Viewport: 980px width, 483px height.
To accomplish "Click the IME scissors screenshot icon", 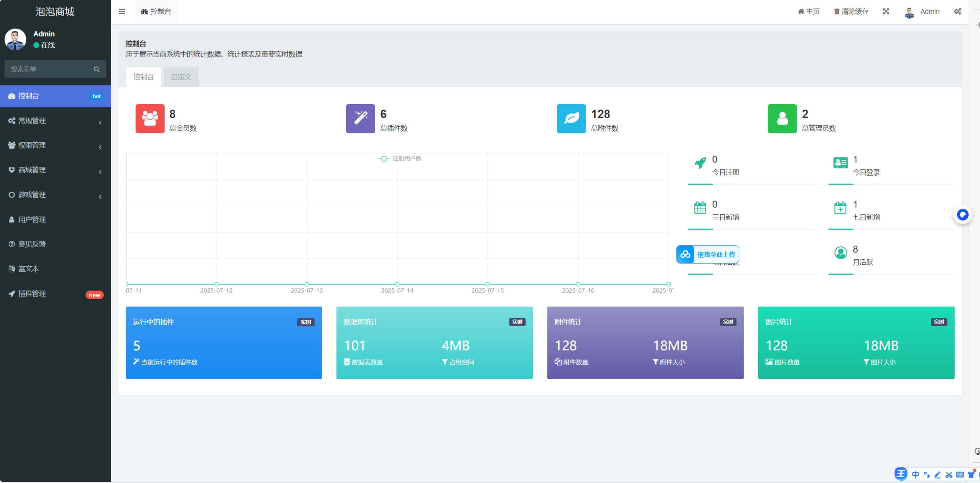I will tap(949, 474).
